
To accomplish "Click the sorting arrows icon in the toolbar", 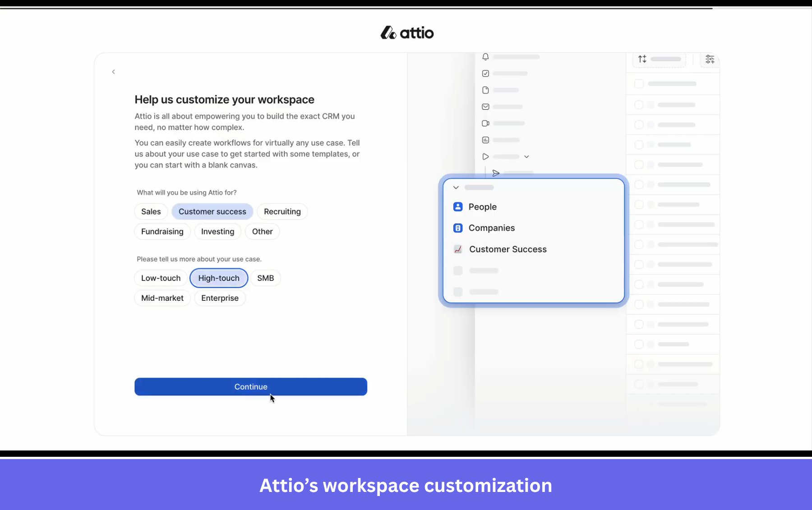I will click(x=643, y=59).
